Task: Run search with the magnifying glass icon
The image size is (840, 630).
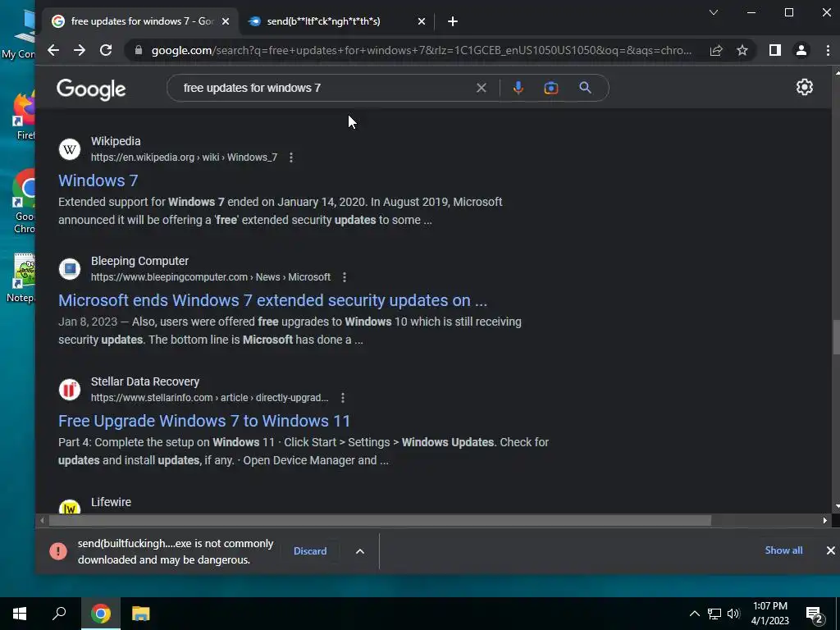Action: tap(585, 88)
